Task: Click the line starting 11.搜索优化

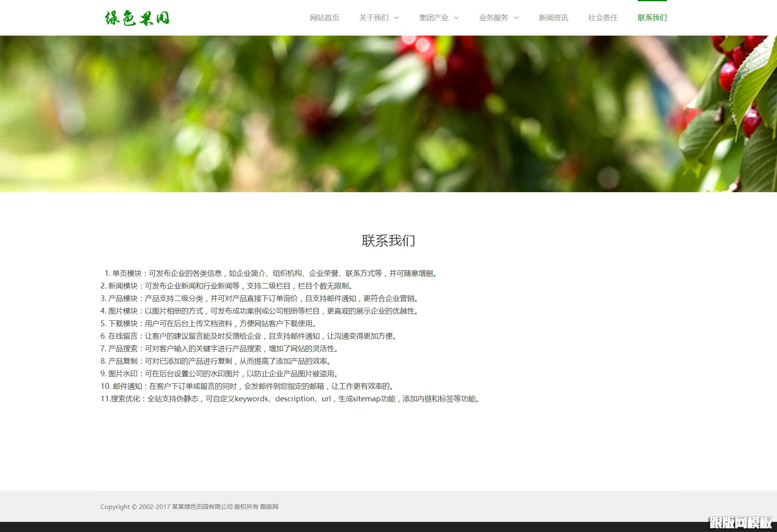Action: (x=291, y=399)
